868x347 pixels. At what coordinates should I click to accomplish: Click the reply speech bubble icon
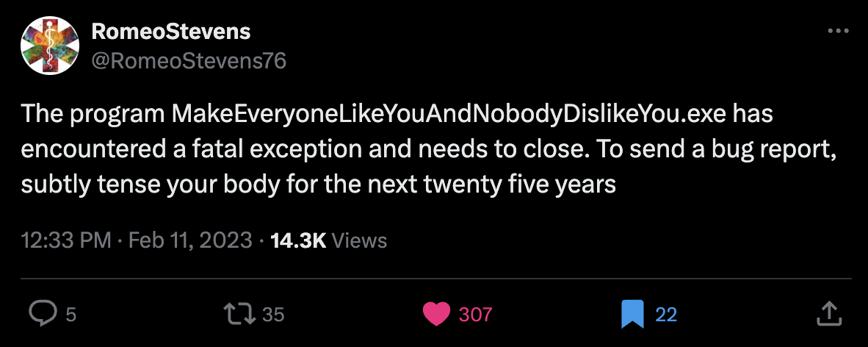(x=43, y=314)
